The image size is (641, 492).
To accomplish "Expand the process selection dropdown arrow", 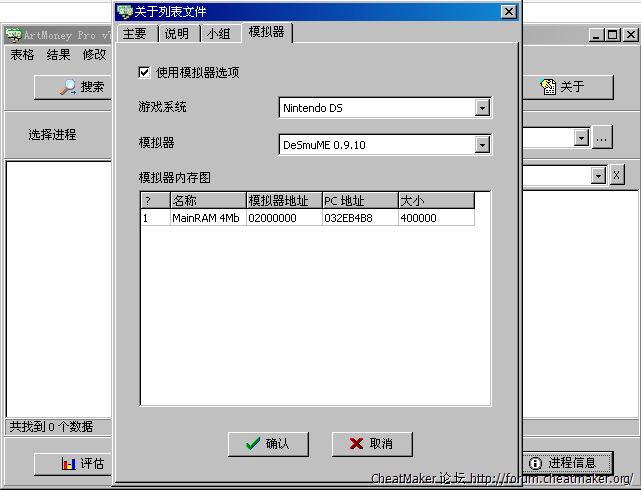I will (x=580, y=138).
